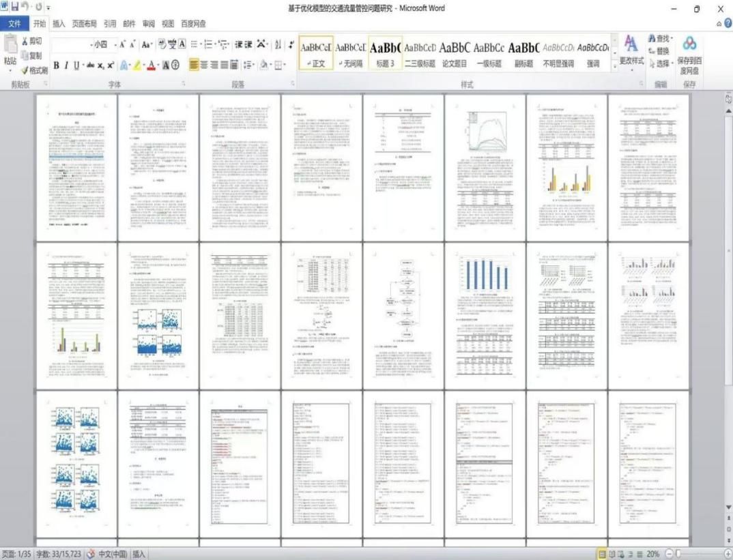Click the character border icon
Image resolution: width=733 pixels, height=560 pixels.
pos(182,44)
